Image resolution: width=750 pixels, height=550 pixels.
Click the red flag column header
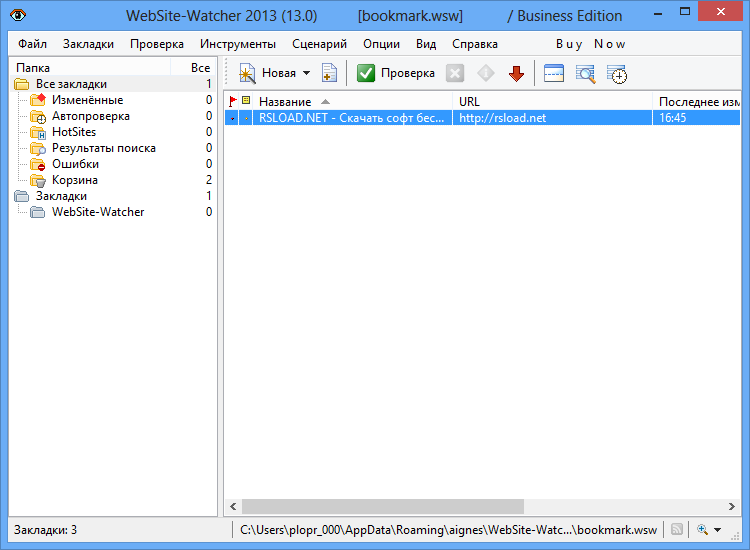(233, 101)
